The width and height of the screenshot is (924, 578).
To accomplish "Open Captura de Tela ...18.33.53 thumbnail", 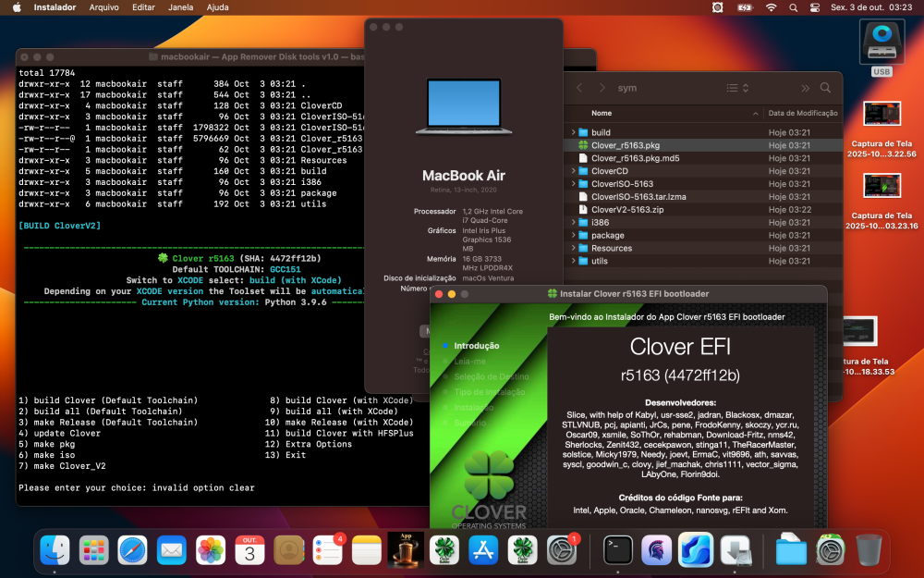I will coord(859,331).
